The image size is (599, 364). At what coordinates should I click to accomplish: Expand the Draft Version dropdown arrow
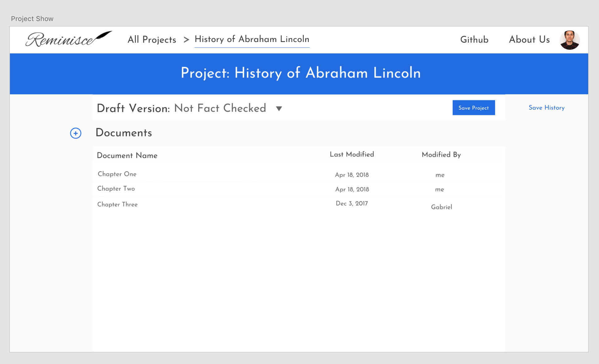click(x=278, y=109)
